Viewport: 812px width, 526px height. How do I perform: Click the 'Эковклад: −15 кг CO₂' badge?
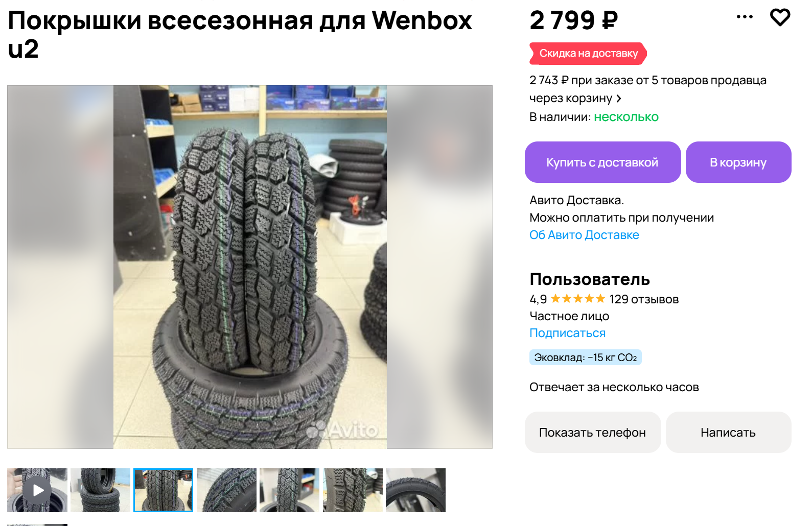[x=586, y=357]
